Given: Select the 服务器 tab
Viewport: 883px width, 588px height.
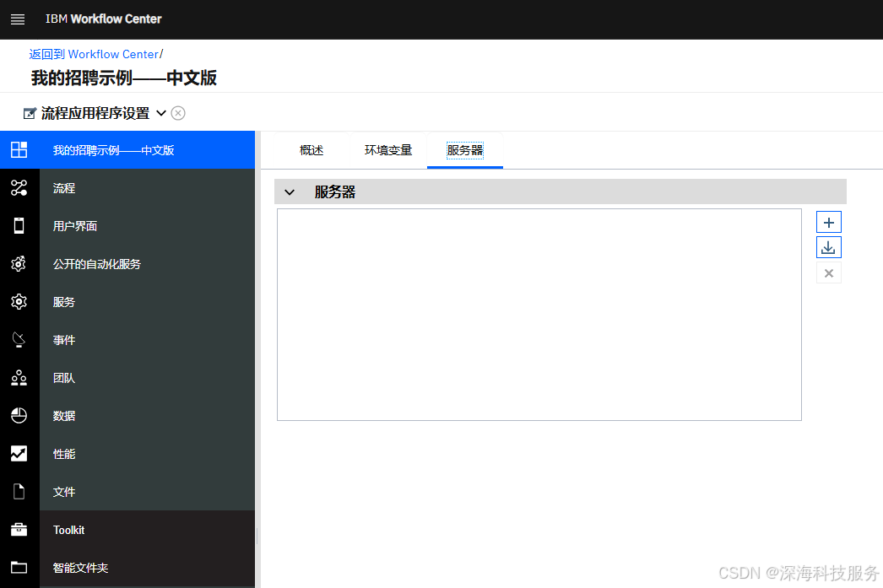Looking at the screenshot, I should [465, 150].
